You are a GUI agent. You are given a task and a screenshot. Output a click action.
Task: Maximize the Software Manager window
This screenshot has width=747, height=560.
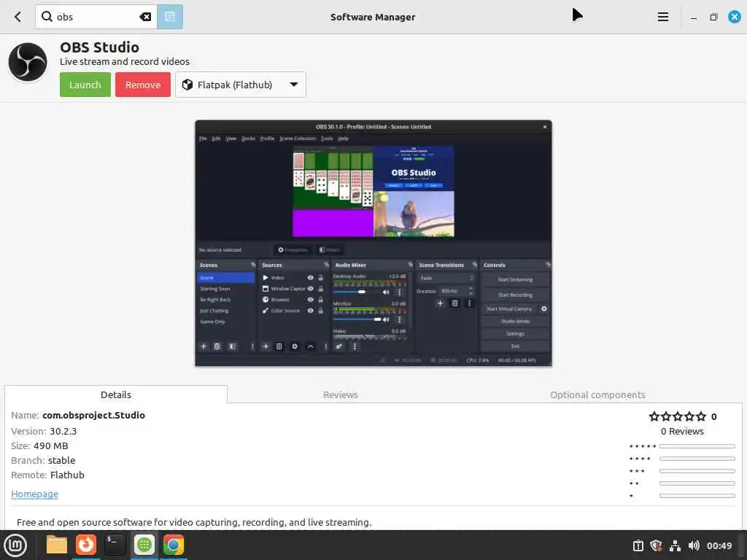713,17
